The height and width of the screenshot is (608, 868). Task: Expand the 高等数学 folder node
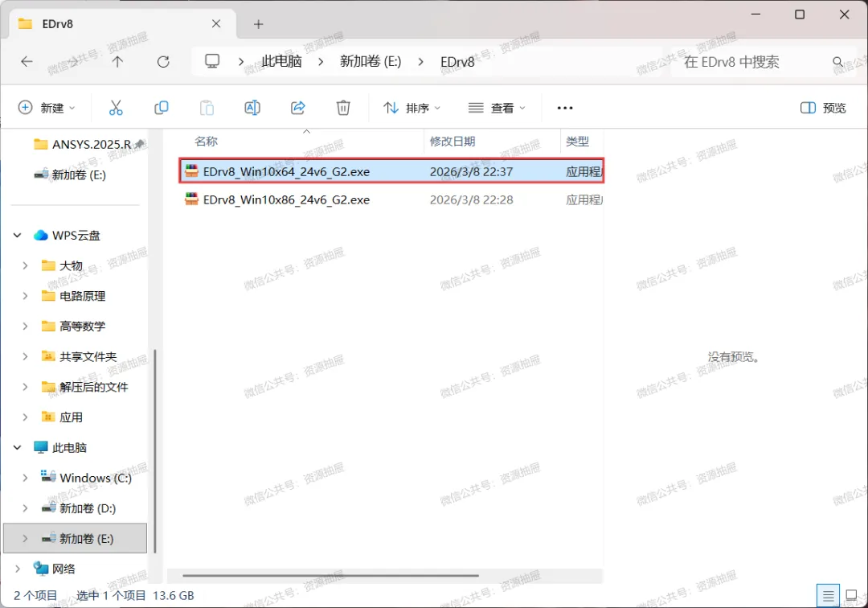pyautogui.click(x=25, y=327)
